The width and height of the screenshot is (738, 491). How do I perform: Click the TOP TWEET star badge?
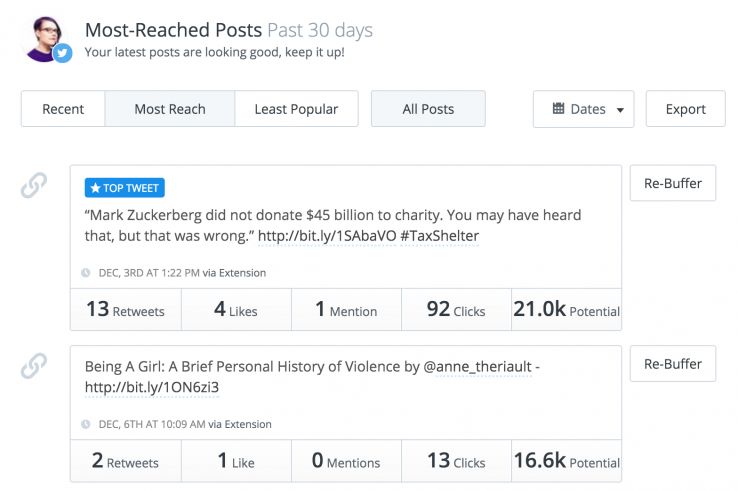point(125,187)
